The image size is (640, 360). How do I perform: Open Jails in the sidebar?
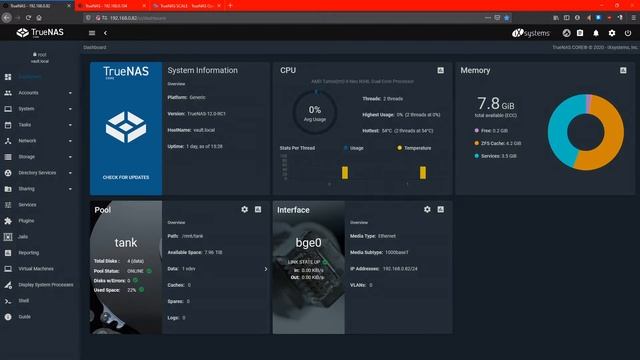tap(40, 236)
